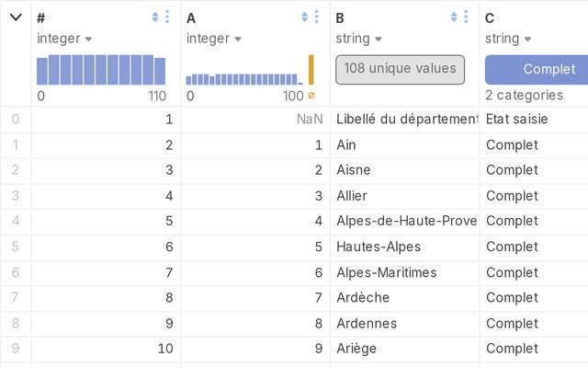Screen dimensions: 588x368
Task: Sort column A using its sort arrows
Action: coord(305,17)
